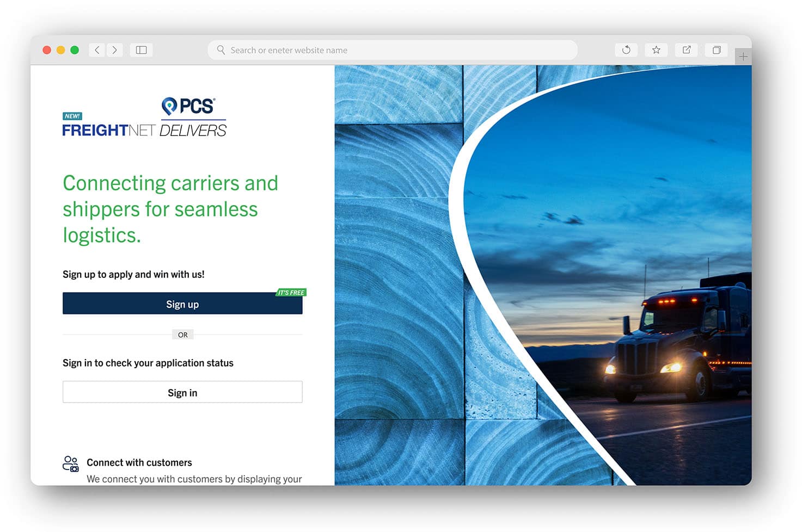Click the NEW! badge above FreightNet
The height and width of the screenshot is (532, 802).
[x=72, y=116]
